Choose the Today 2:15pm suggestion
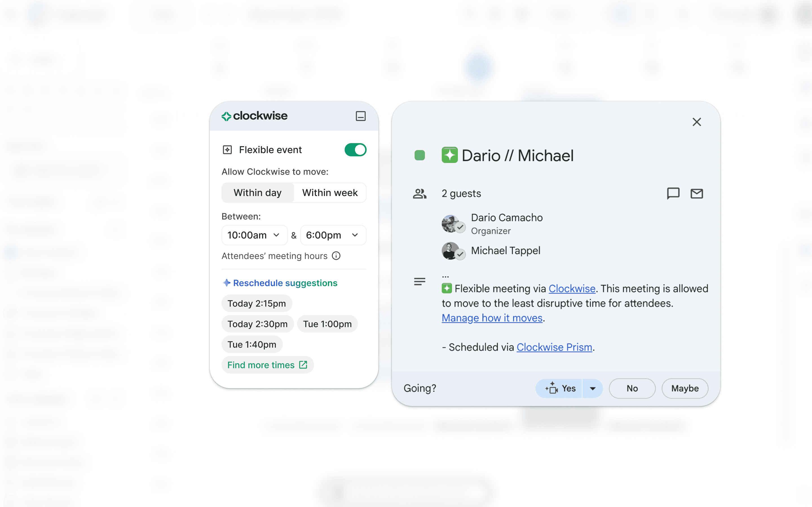812x507 pixels. pos(257,303)
